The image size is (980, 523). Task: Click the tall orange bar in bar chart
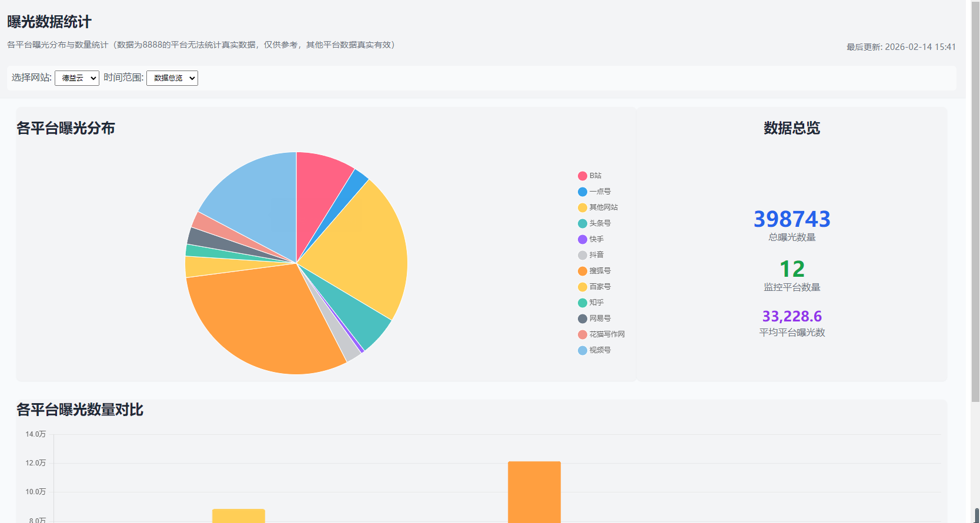pos(534,492)
